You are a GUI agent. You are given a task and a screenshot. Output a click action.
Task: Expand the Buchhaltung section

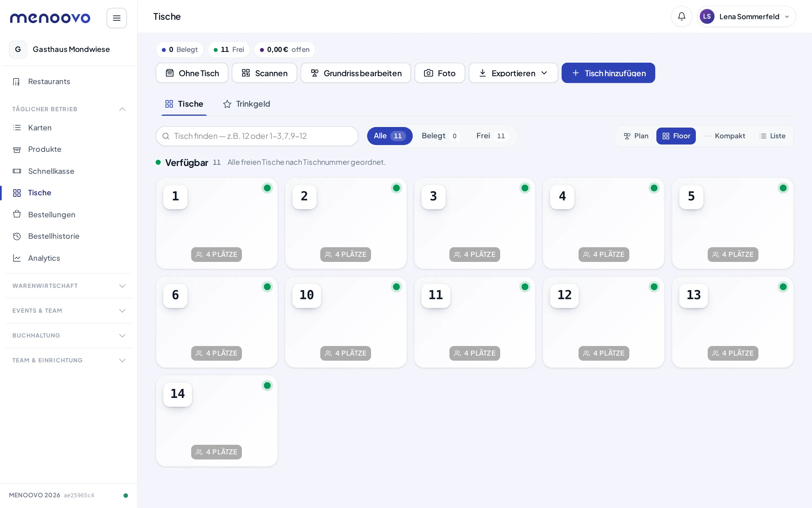click(69, 336)
